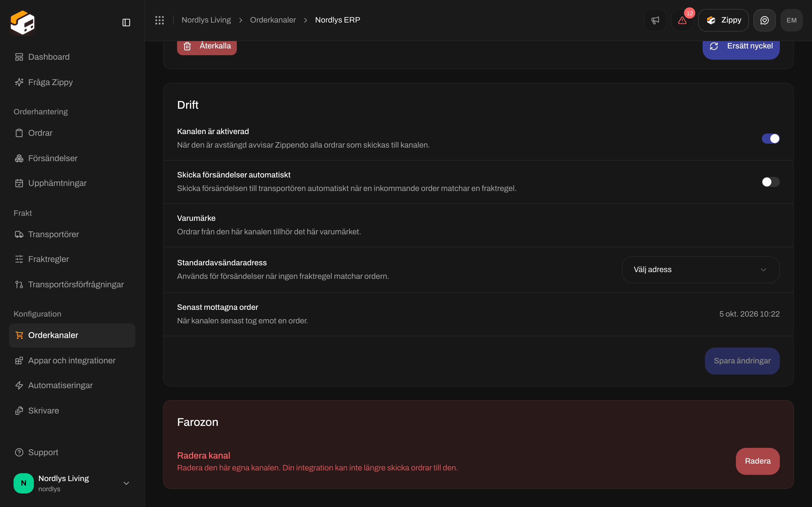
Task: View the alerts warning icon
Action: point(682,20)
